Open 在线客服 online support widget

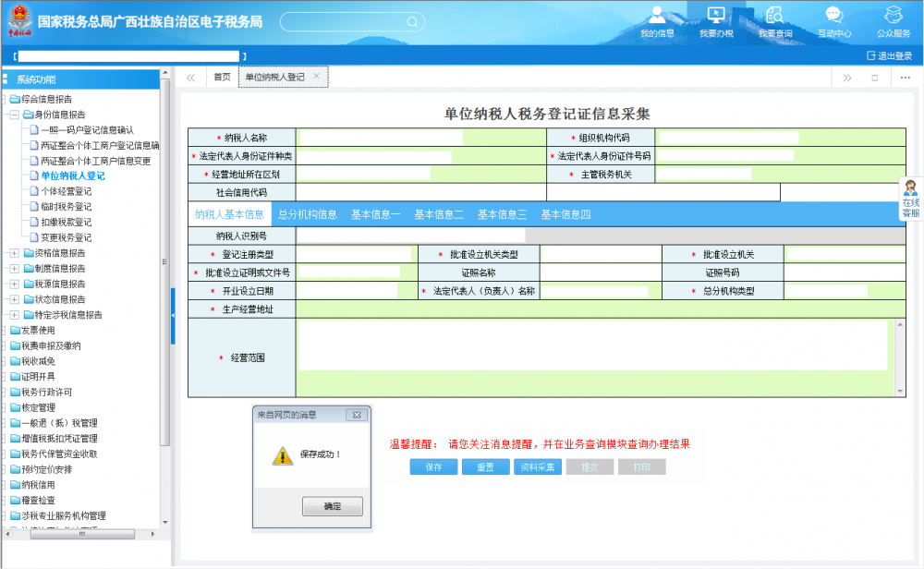point(910,198)
